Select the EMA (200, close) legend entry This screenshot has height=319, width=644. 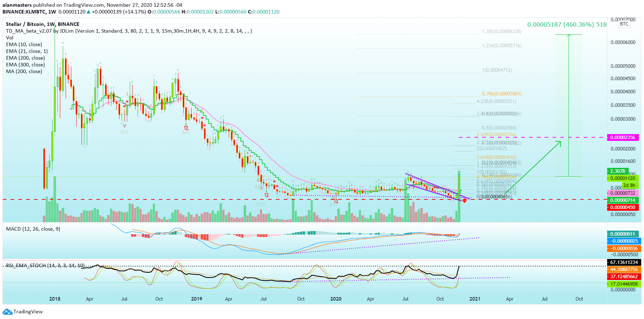point(26,58)
